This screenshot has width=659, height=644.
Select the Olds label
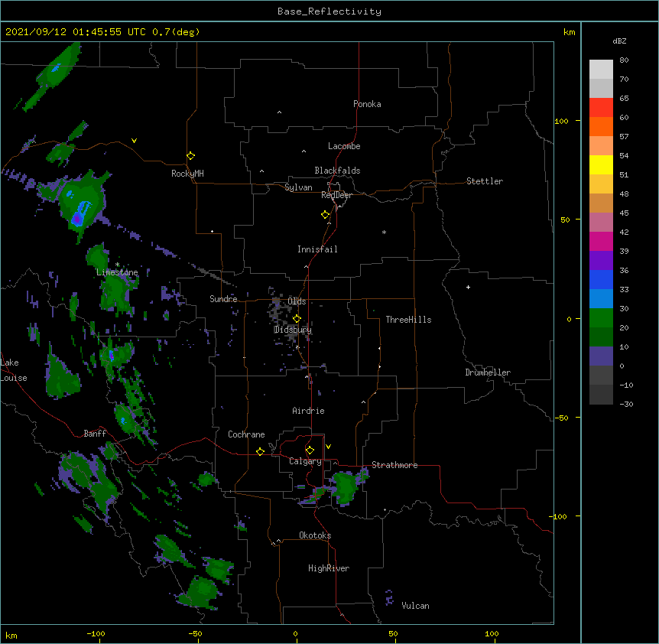[x=297, y=301]
